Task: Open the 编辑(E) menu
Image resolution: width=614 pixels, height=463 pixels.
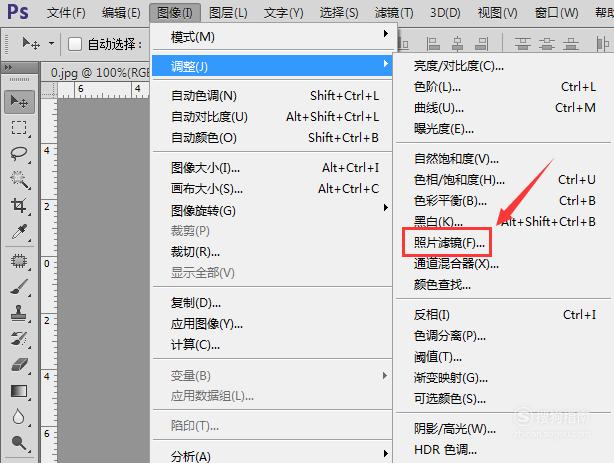Action: [x=121, y=13]
